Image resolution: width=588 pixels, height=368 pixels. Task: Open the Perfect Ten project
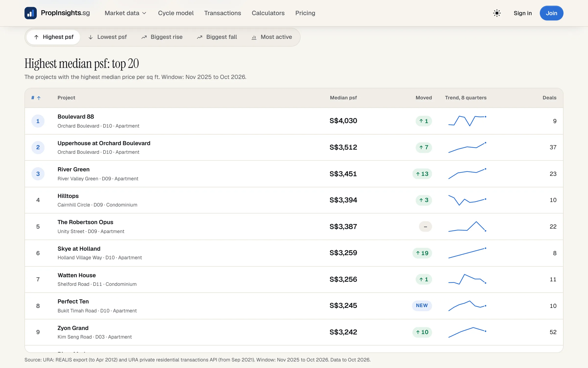click(x=73, y=301)
